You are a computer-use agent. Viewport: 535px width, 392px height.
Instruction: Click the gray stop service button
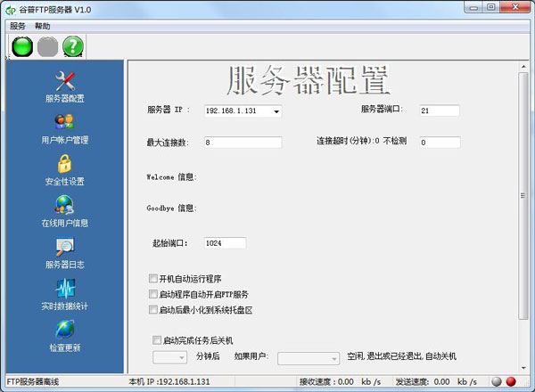click(47, 46)
